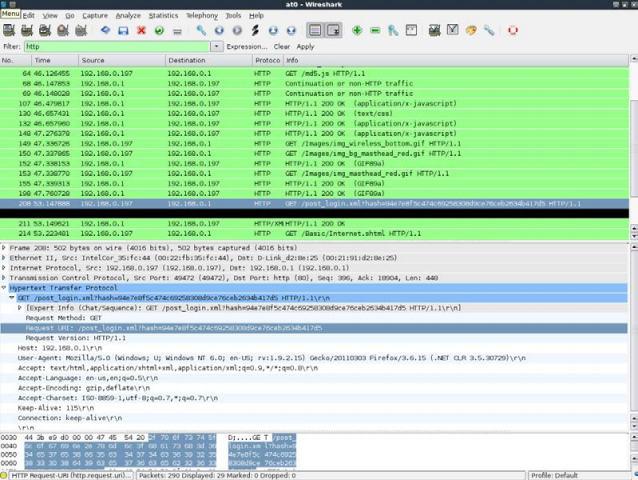Open the Edit menu
Screen dimensions: 638x480
click(28, 15)
